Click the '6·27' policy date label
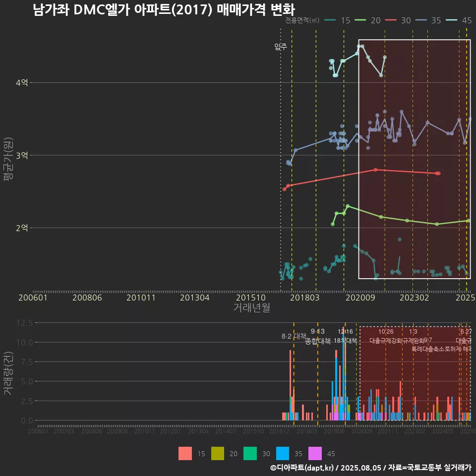Screen dimensions: 476x476 (466, 332)
